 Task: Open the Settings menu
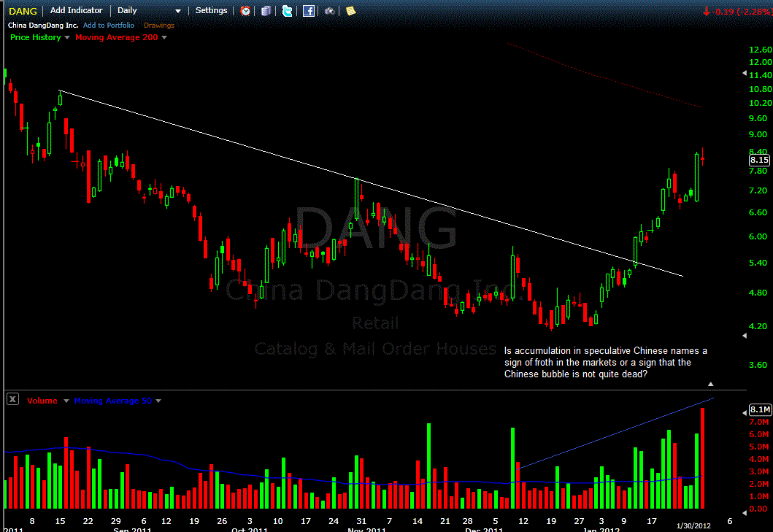coord(212,10)
